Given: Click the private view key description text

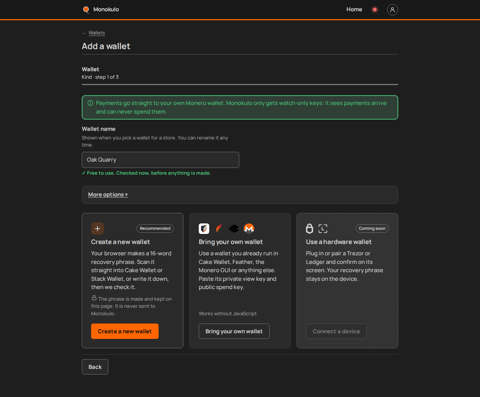Looking at the screenshot, I should coord(238,270).
